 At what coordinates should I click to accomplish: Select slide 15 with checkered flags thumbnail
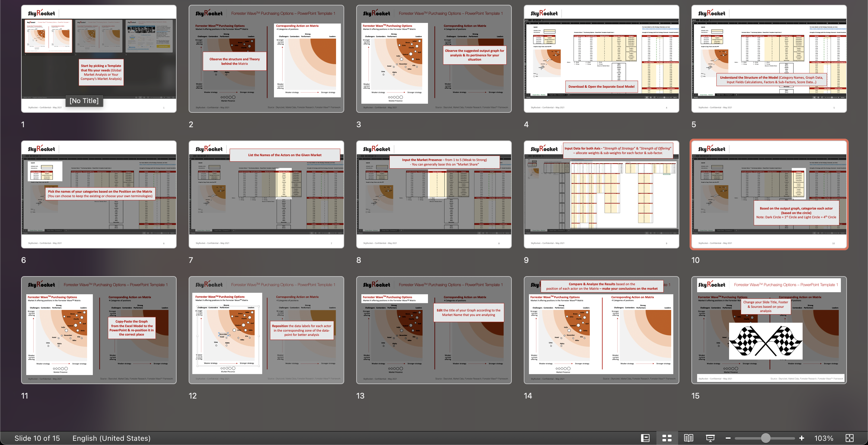point(769,330)
